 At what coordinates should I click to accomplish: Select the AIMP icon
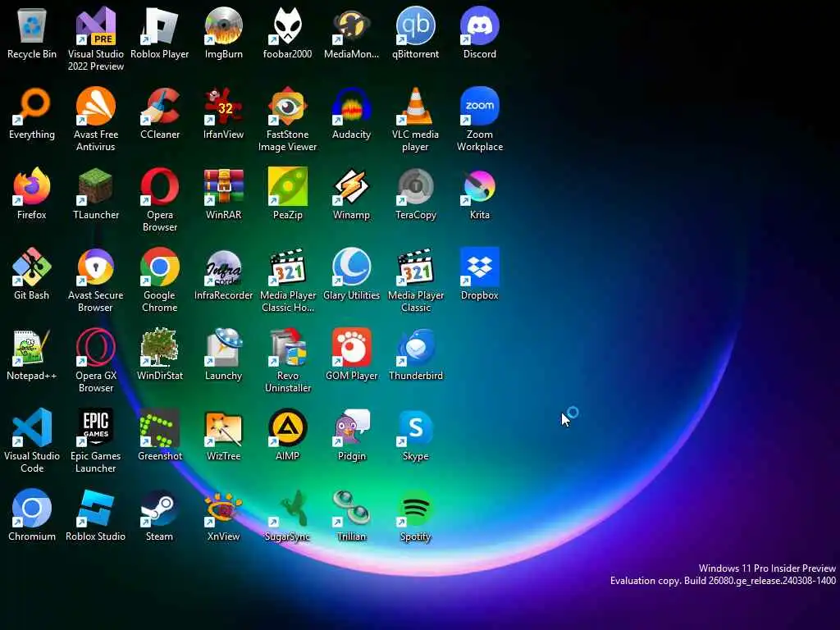point(288,427)
